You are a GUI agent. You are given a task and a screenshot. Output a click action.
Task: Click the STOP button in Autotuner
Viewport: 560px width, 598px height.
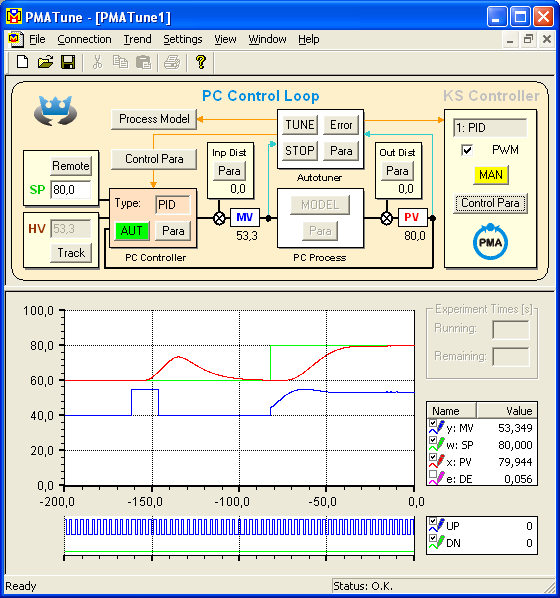(x=300, y=151)
